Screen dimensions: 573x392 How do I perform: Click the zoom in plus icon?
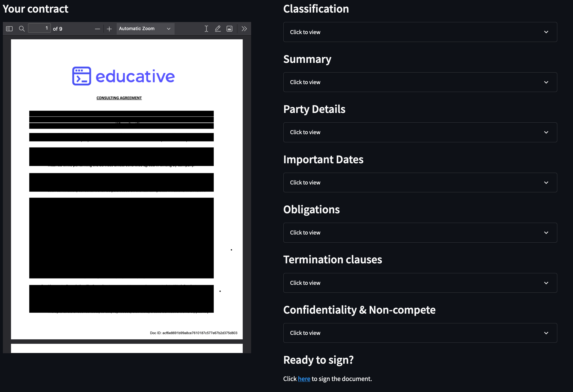pyautogui.click(x=109, y=29)
